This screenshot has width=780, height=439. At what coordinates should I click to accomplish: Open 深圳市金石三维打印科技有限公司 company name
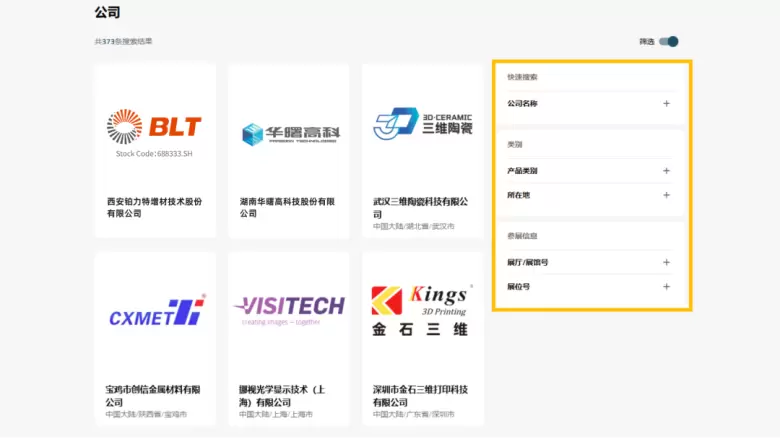420,396
